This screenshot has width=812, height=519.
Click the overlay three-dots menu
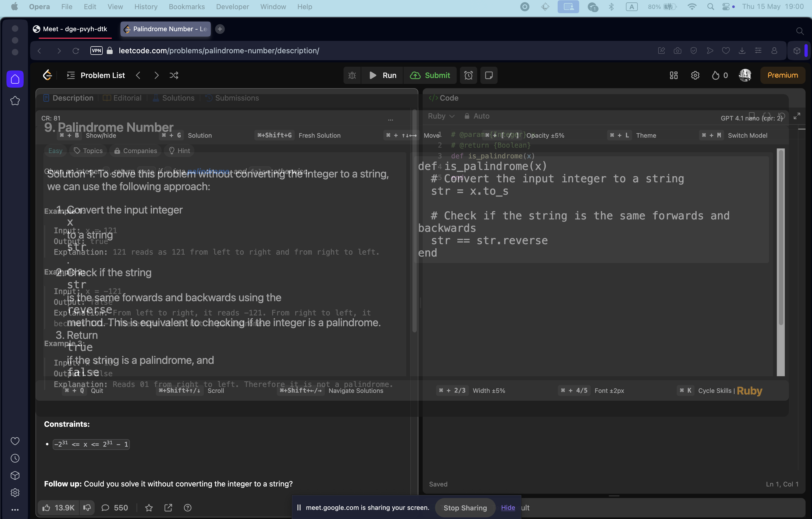390,119
